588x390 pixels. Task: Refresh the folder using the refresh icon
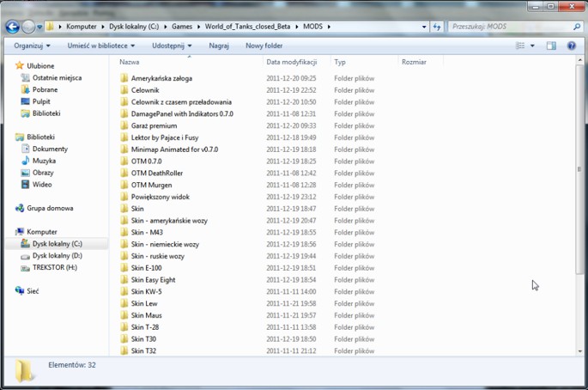(x=437, y=27)
